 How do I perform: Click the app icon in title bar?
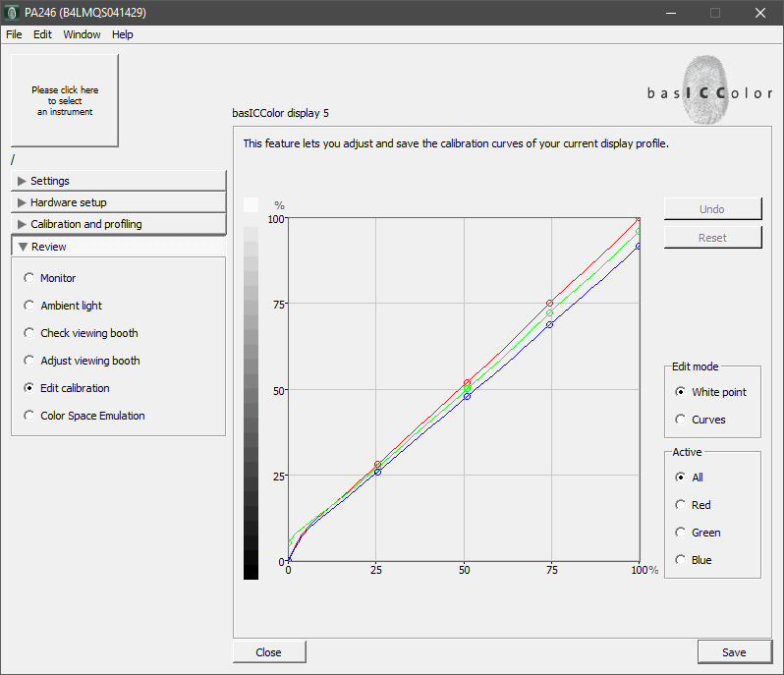coord(11,13)
